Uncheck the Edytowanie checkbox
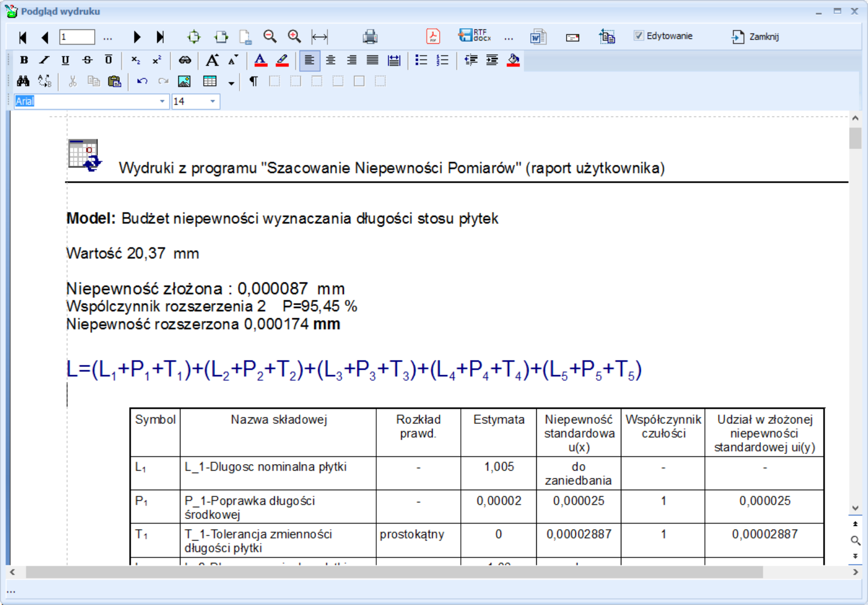Image resolution: width=868 pixels, height=605 pixels. tap(639, 36)
